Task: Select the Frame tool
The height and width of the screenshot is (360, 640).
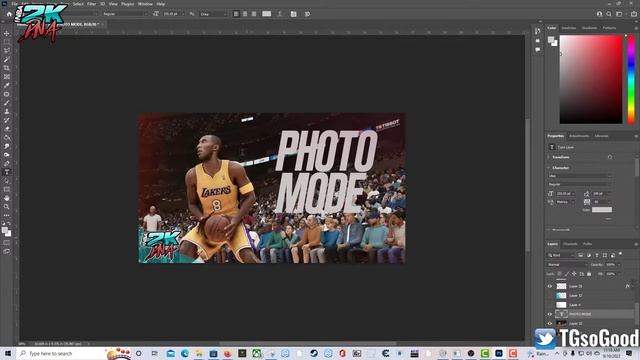Action: [7, 77]
